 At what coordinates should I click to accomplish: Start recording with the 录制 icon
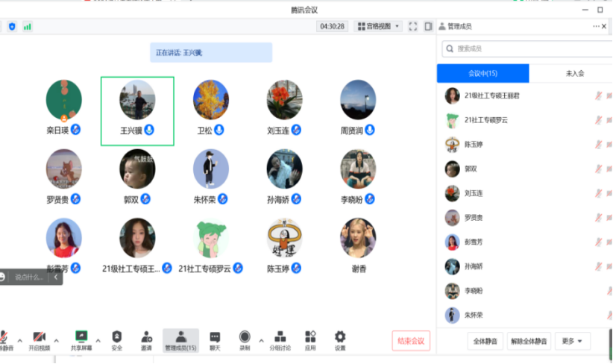tap(245, 339)
